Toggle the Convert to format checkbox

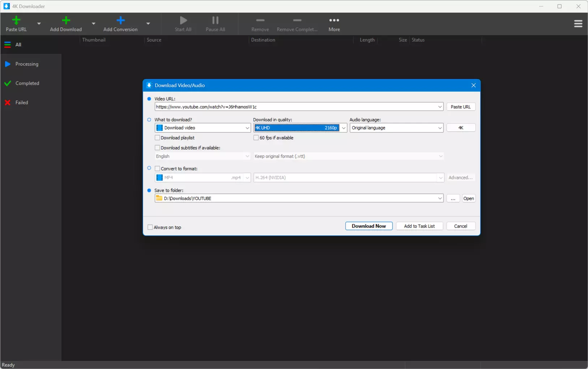click(x=158, y=169)
